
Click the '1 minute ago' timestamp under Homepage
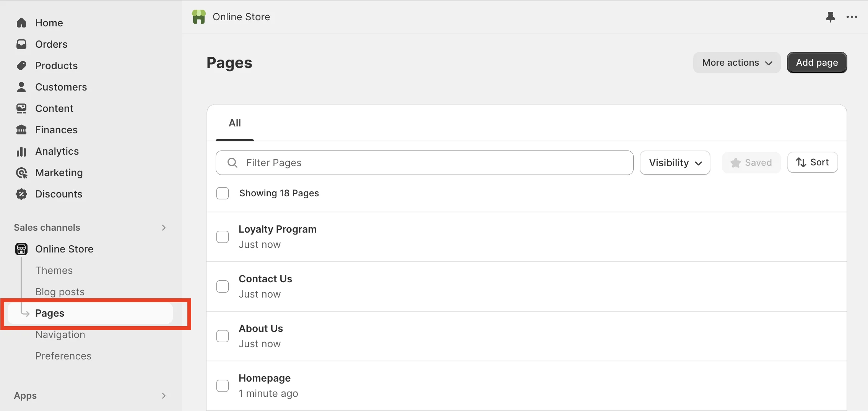(x=268, y=393)
